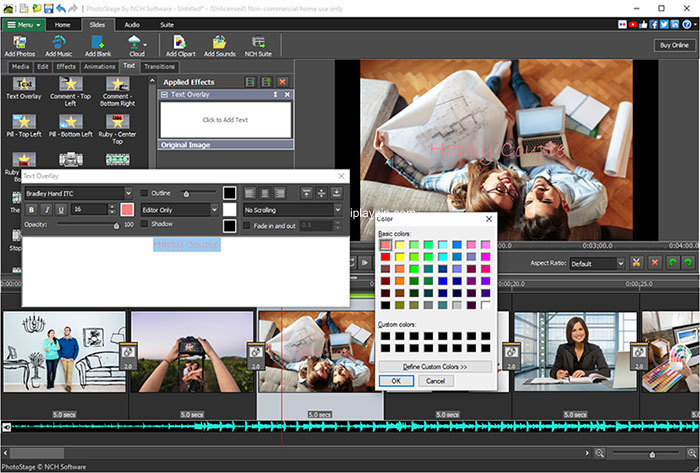The width and height of the screenshot is (700, 473).
Task: Open the Aspect Ratio Default dropdown
Action: [x=620, y=263]
